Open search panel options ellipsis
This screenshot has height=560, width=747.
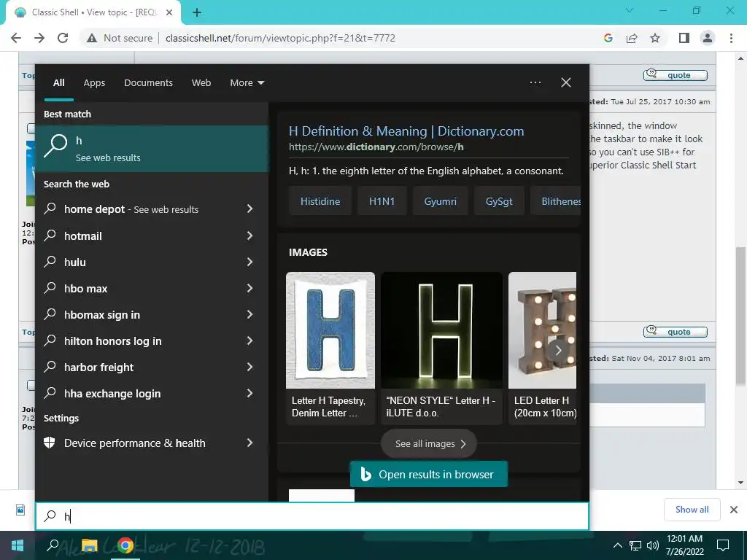[535, 82]
